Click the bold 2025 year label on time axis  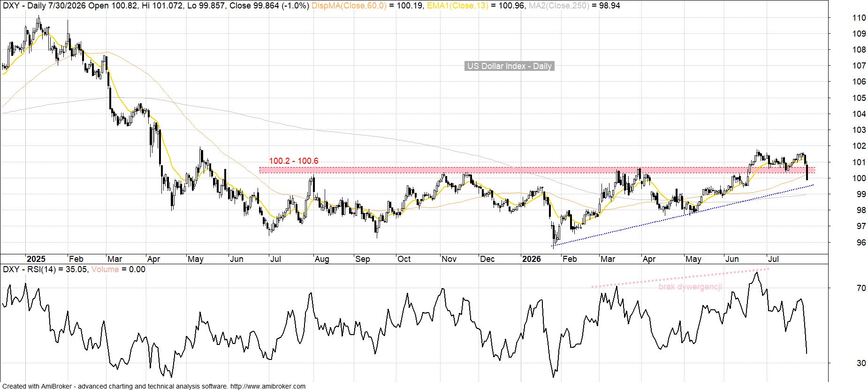[36, 259]
